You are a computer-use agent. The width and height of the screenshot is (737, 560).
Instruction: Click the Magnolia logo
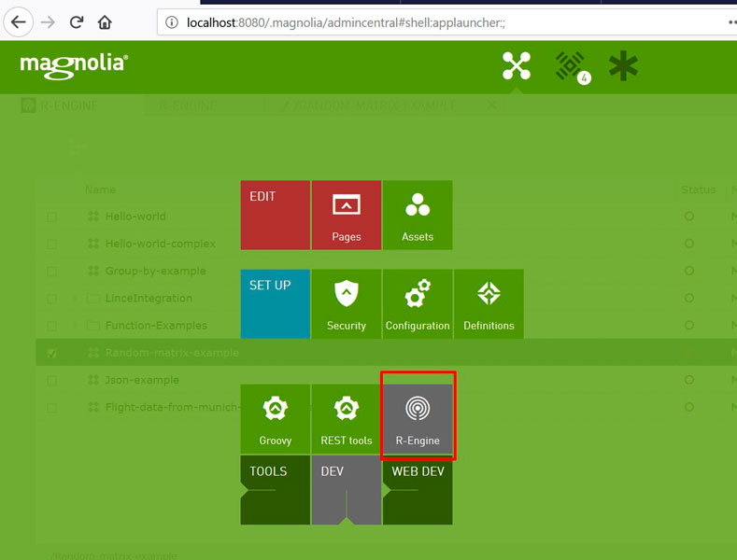coord(74,65)
